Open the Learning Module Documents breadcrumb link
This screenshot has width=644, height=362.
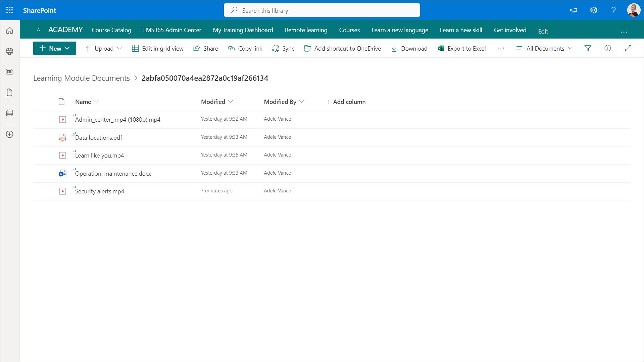click(82, 78)
